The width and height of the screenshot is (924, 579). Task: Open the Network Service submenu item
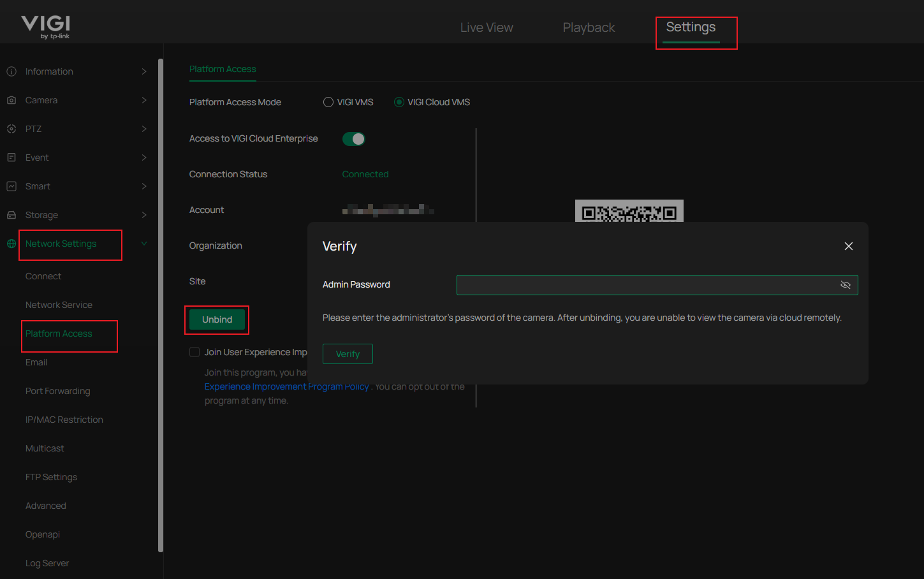point(59,305)
